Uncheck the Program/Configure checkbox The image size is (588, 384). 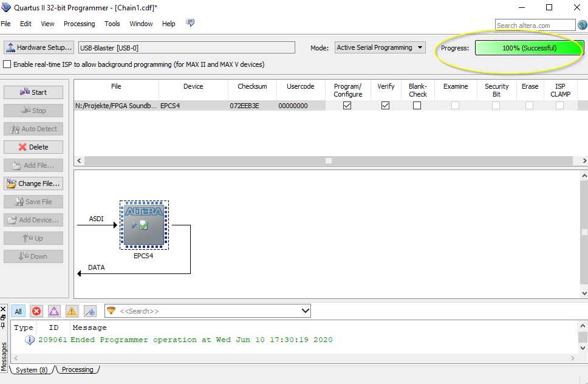click(347, 105)
